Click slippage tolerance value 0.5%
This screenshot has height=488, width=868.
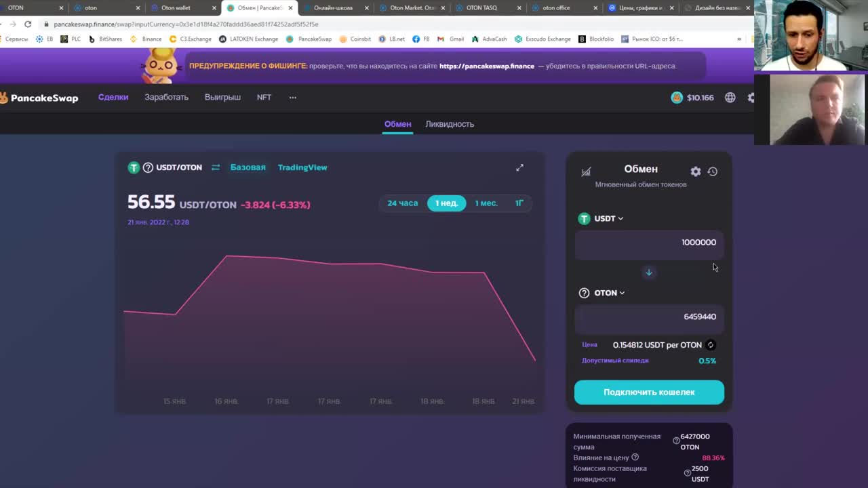coord(707,361)
